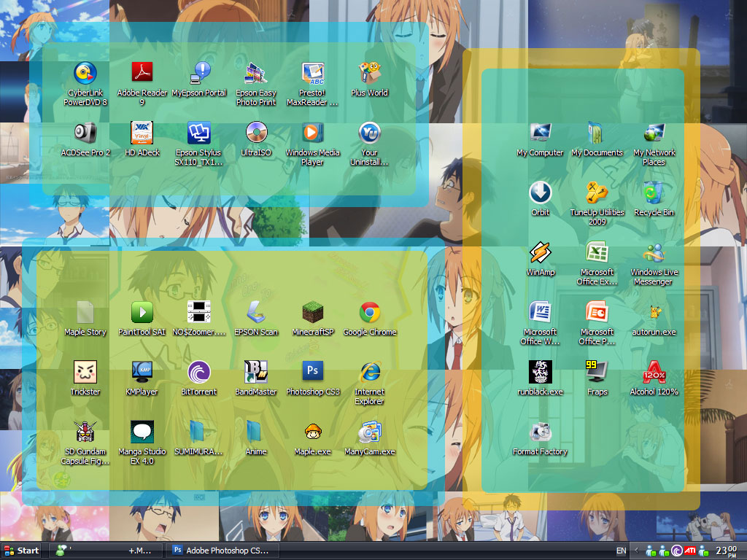Click the Google Chrome shortcut

(x=370, y=312)
